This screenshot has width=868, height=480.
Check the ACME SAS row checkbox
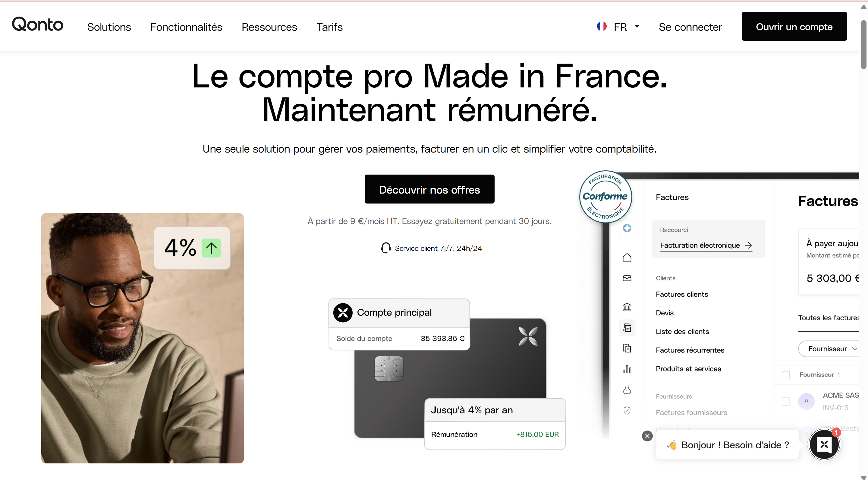(x=785, y=401)
